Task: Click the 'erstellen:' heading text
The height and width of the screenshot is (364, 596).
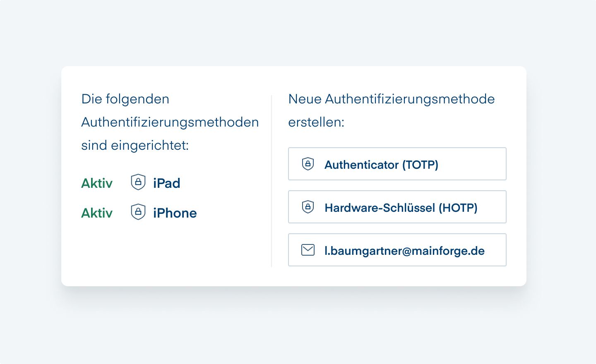Action: (x=316, y=122)
